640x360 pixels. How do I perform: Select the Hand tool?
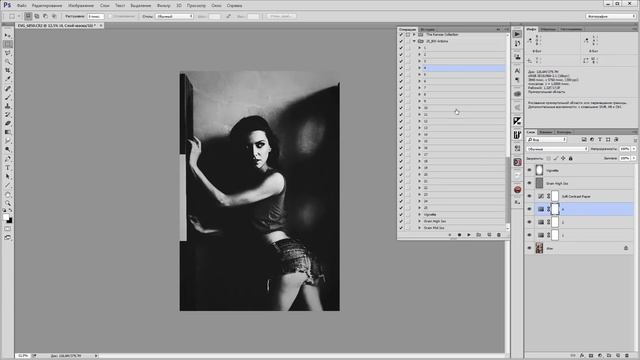click(x=8, y=194)
